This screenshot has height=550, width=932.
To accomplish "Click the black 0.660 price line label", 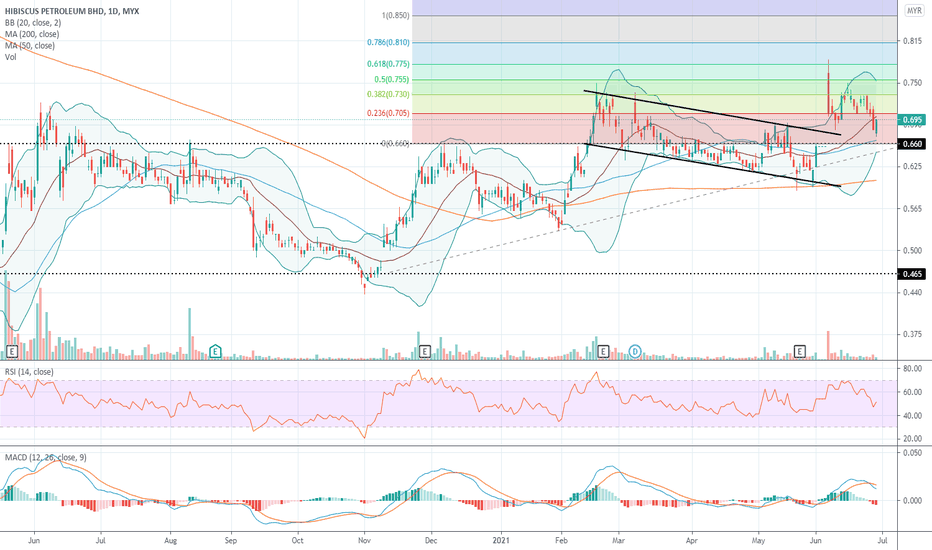I will (912, 144).
